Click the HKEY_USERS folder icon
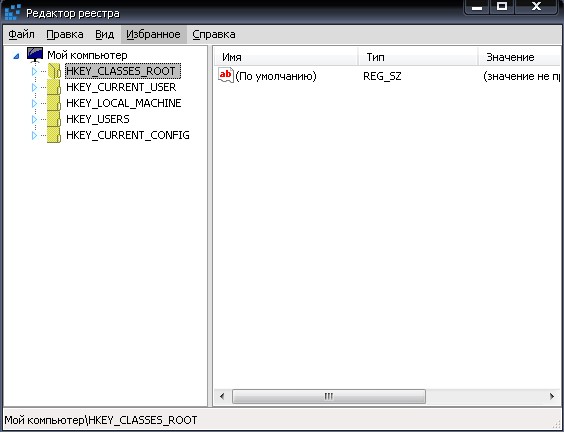This screenshot has height=432, width=564. (x=54, y=119)
